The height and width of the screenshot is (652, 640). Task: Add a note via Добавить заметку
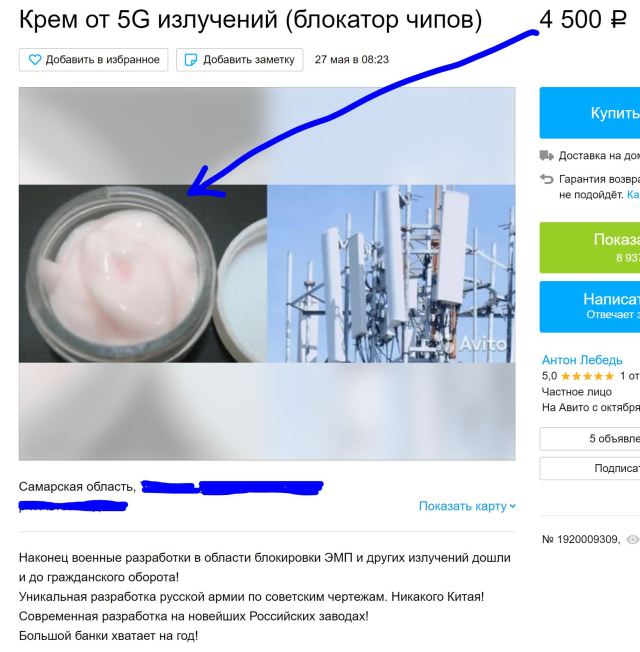tap(240, 59)
